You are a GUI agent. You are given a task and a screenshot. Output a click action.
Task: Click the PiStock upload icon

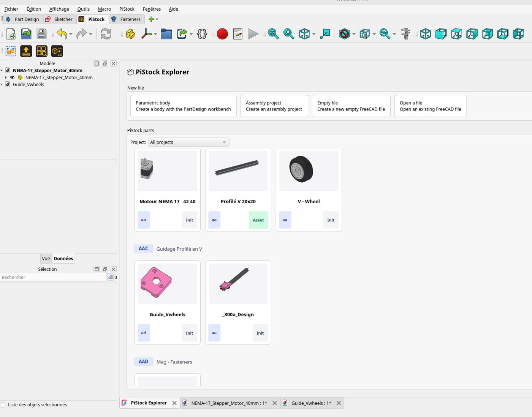[x=26, y=51]
